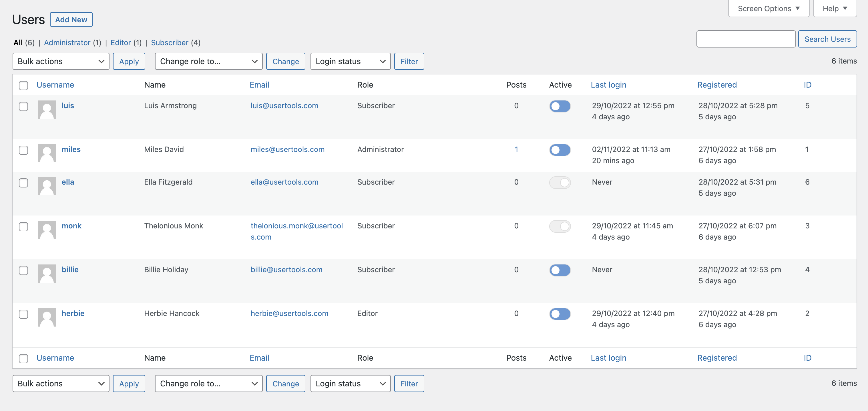
Task: Click the Search Users button
Action: (827, 39)
